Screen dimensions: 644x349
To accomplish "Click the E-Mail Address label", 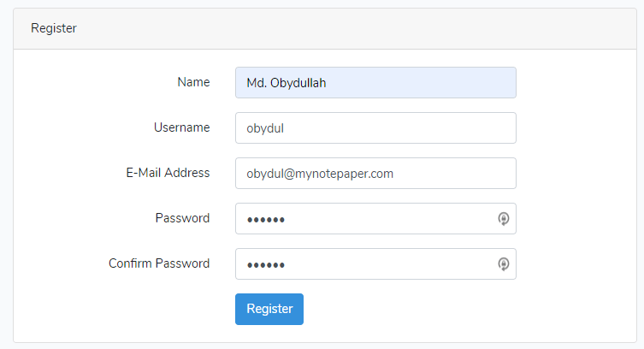I will pos(168,173).
